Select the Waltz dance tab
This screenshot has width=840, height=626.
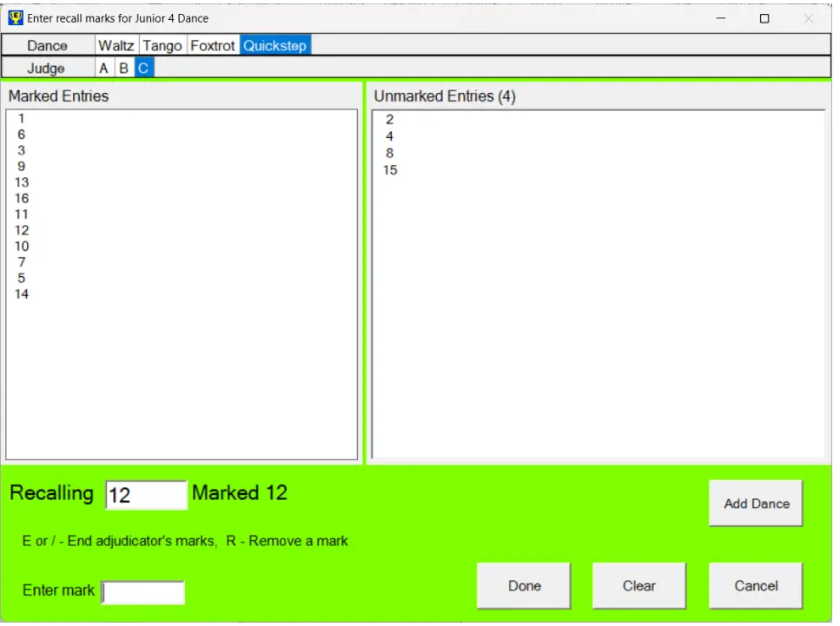tap(116, 45)
